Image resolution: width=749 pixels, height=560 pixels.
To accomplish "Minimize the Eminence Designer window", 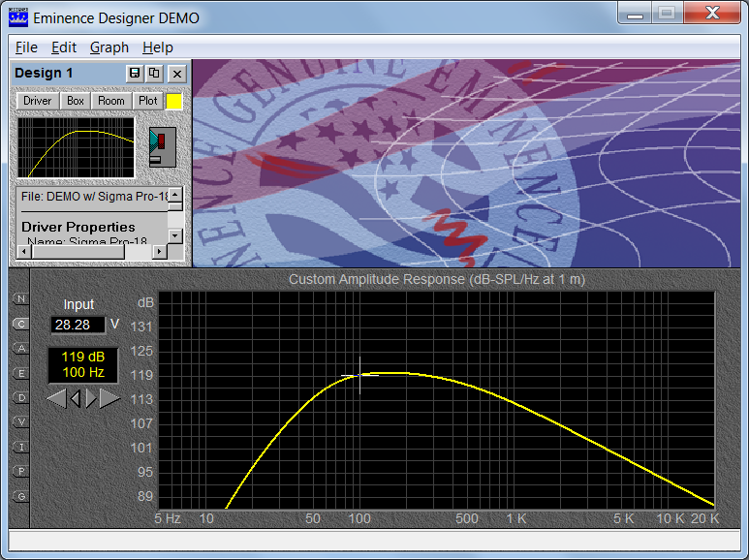I will (x=635, y=14).
